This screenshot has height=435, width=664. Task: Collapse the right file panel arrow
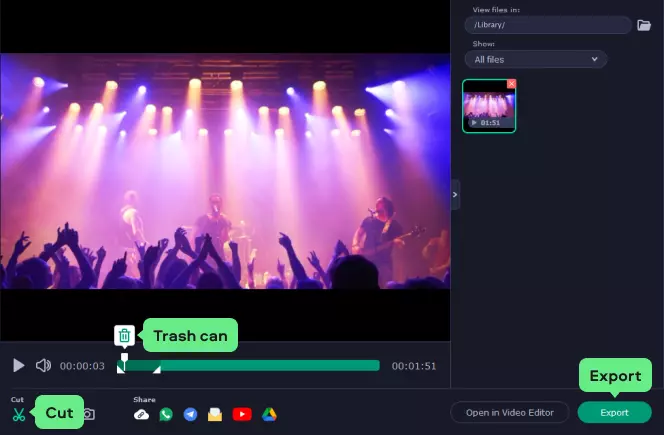[456, 194]
